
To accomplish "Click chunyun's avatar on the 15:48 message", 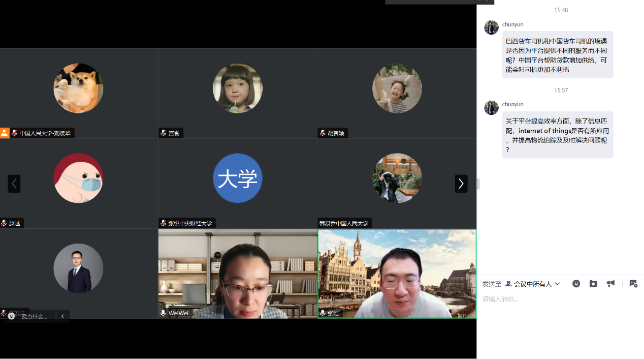I will (x=491, y=27).
